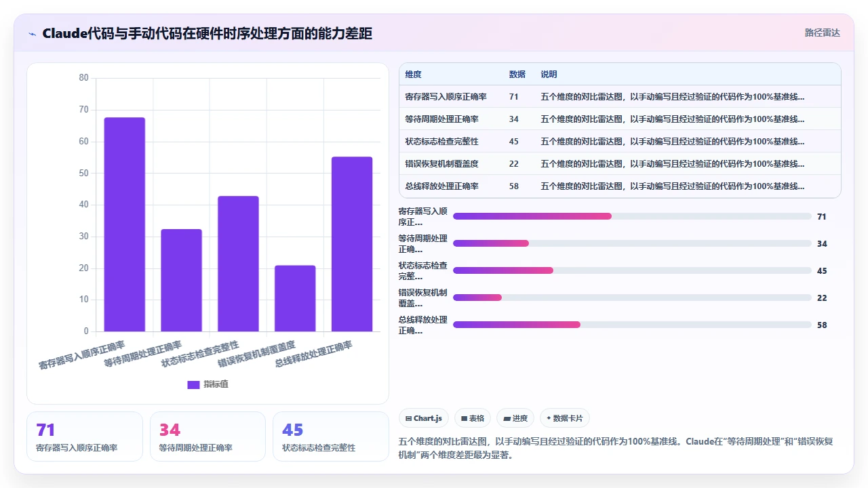Click the 路径雷达 label

822,33
